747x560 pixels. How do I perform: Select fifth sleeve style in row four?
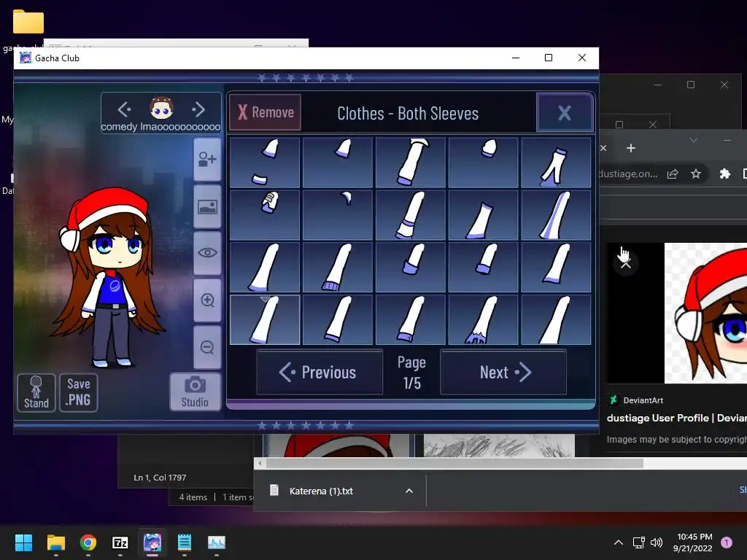557,319
